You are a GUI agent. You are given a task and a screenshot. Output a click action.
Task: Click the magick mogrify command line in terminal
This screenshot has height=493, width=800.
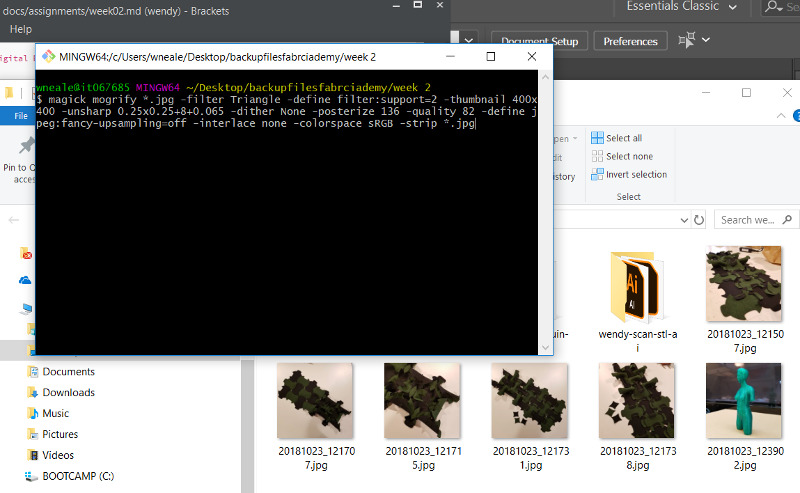287,111
